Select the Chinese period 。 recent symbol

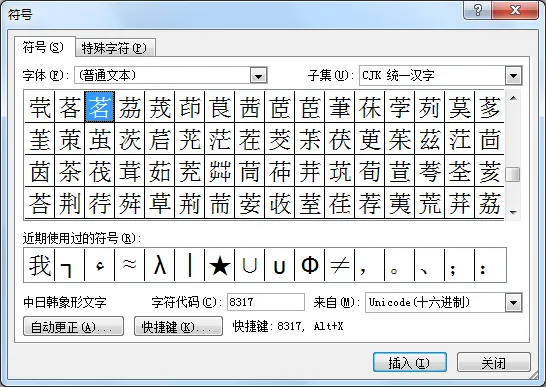[x=399, y=265]
